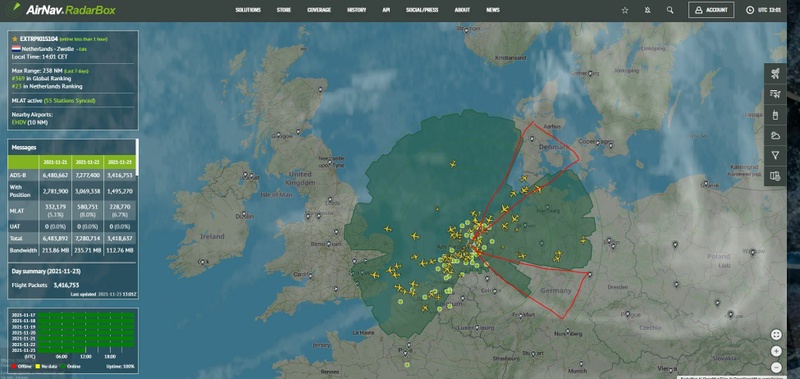
Task: Open the Coverage menu item
Action: click(319, 10)
